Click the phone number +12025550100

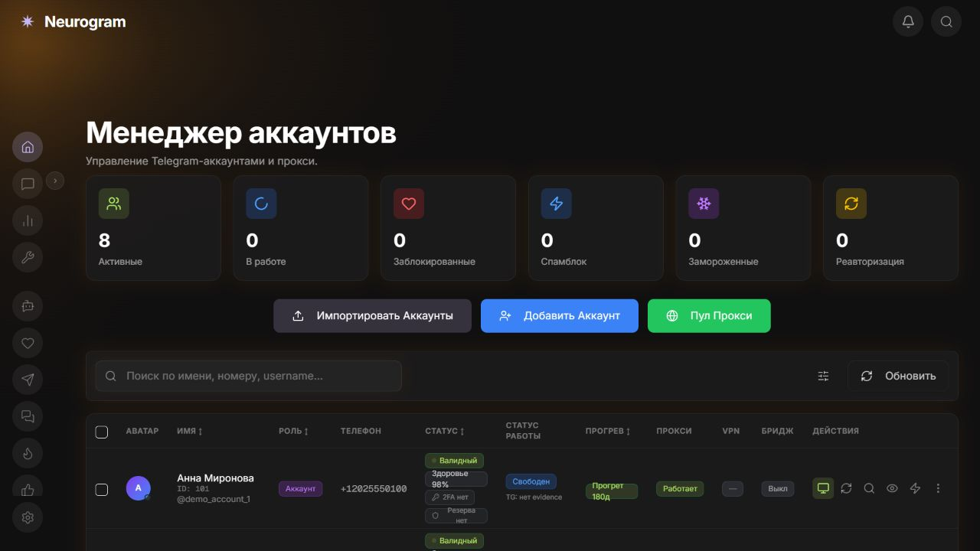[374, 488]
